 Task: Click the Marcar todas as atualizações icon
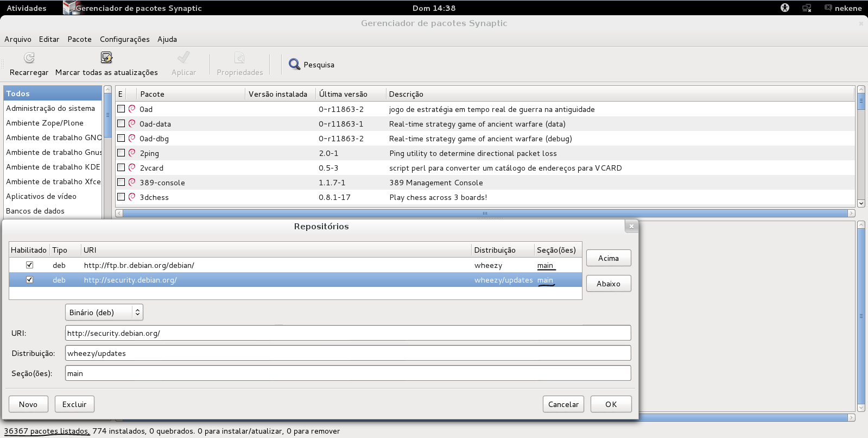[106, 58]
